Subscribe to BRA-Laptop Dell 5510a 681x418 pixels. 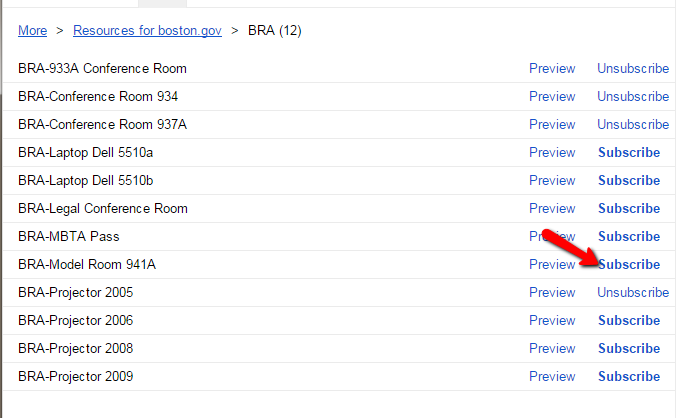629,153
